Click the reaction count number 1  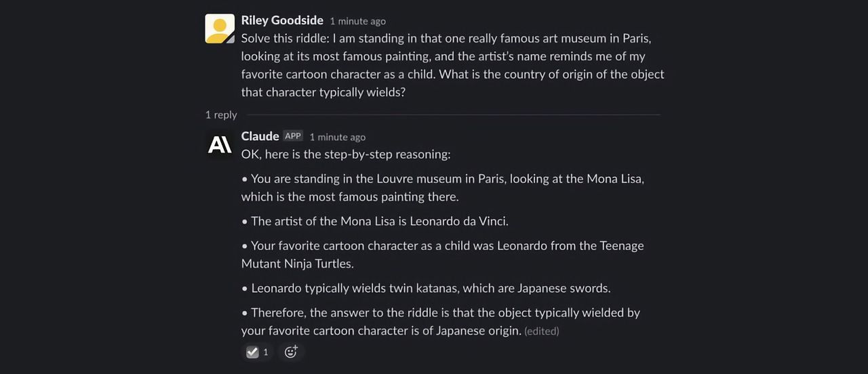point(266,352)
